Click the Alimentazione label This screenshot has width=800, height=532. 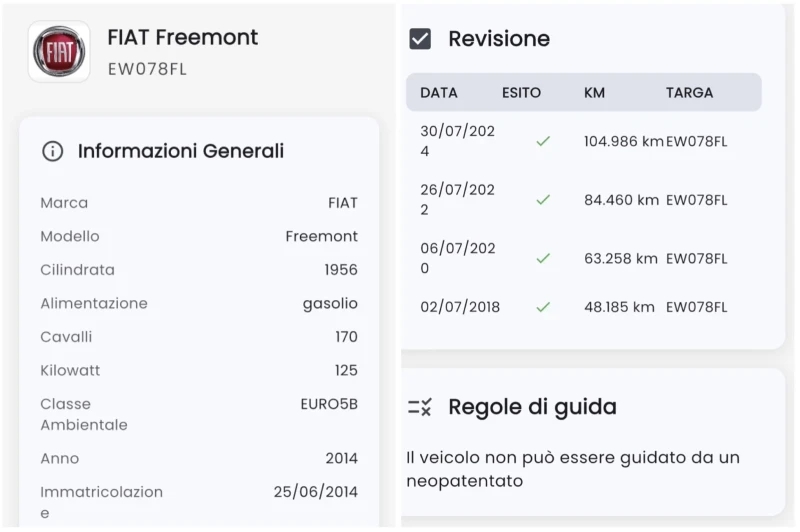coord(94,303)
